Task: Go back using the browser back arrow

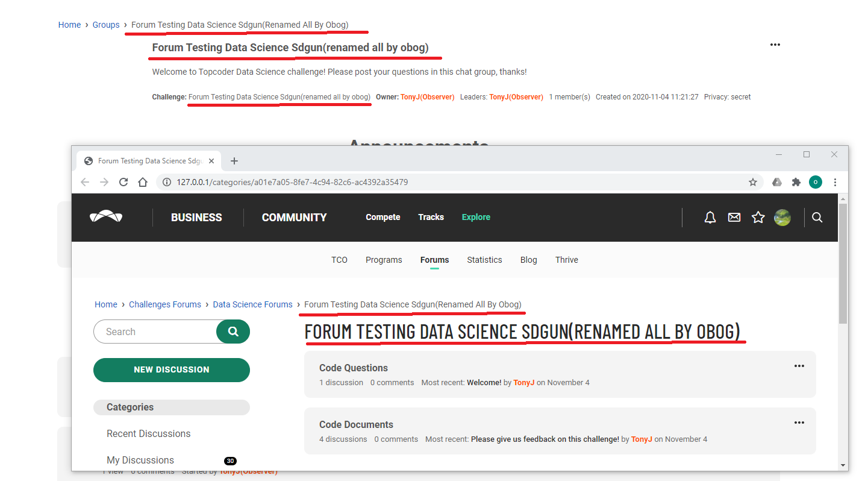Action: point(85,182)
